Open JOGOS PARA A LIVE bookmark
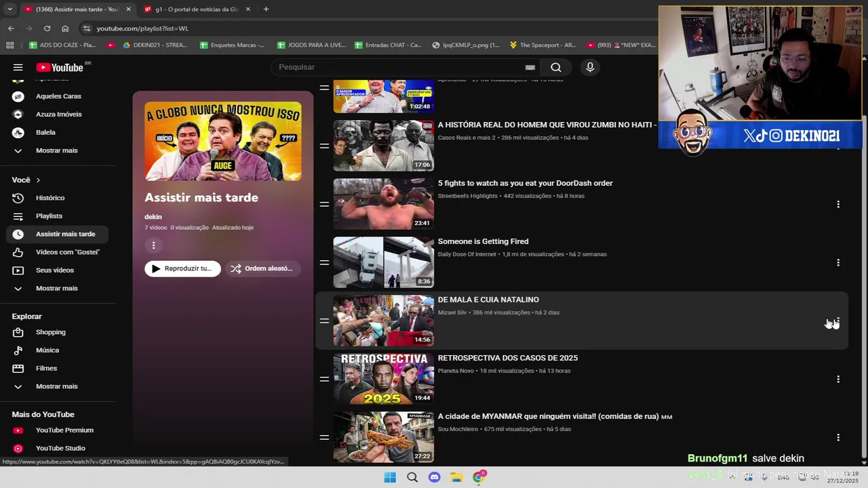Image resolution: width=868 pixels, height=488 pixels. (x=311, y=45)
